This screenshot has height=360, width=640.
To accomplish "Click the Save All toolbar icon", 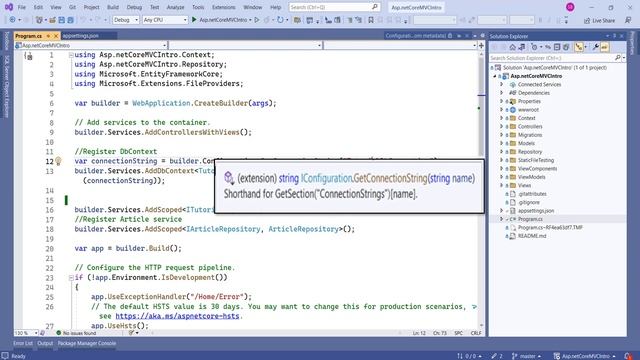I will click(x=70, y=20).
